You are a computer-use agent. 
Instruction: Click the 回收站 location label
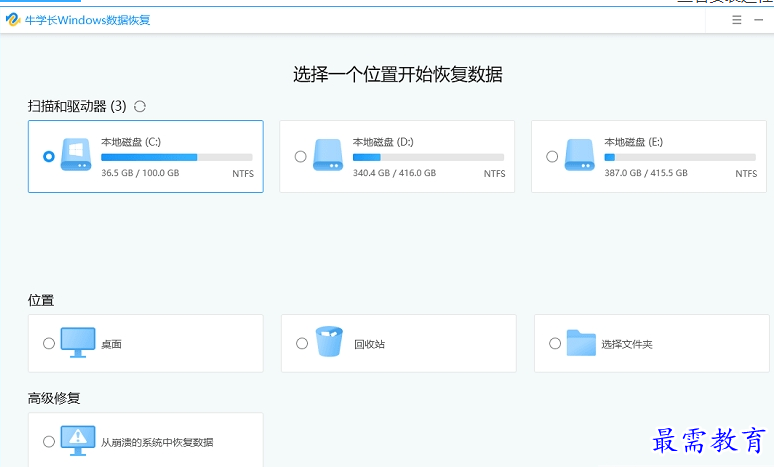tap(369, 344)
